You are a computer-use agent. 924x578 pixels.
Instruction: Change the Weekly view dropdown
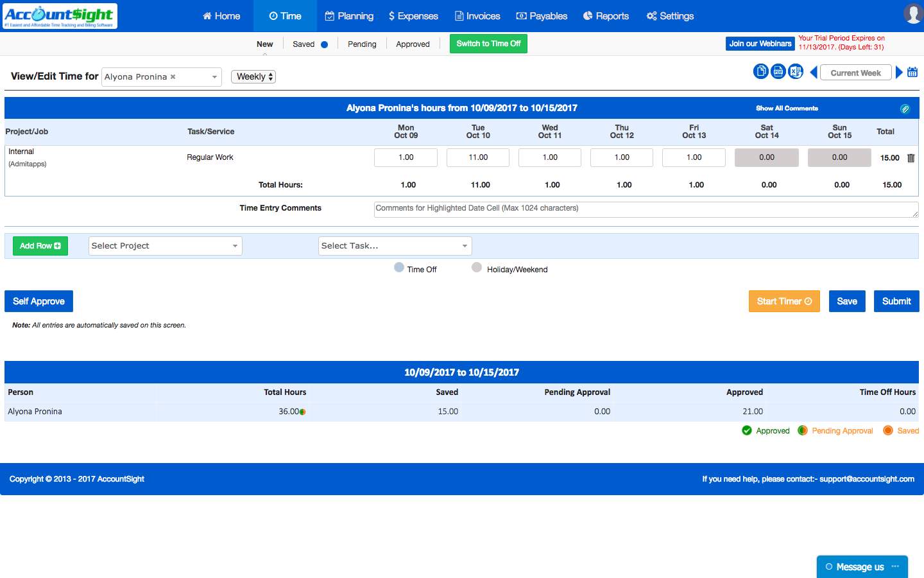(253, 76)
